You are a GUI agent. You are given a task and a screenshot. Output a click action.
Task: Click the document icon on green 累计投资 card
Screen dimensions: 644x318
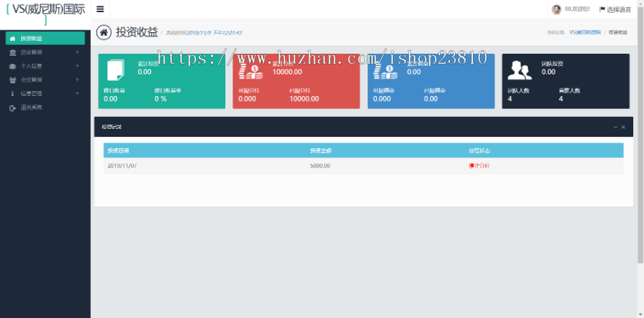(x=115, y=70)
